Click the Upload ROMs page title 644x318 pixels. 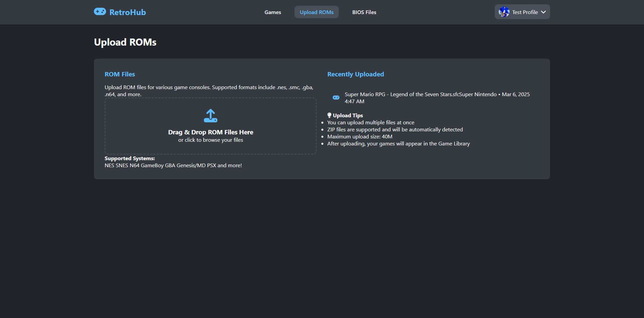[125, 42]
